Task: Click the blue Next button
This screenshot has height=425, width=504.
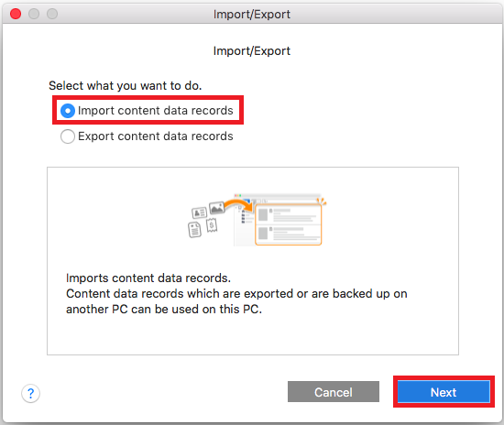Action: [x=444, y=392]
